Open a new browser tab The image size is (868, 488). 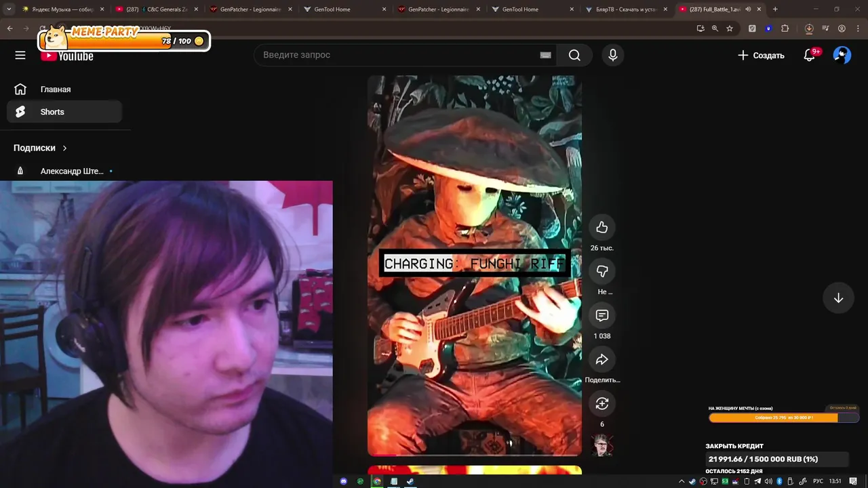[x=775, y=9]
